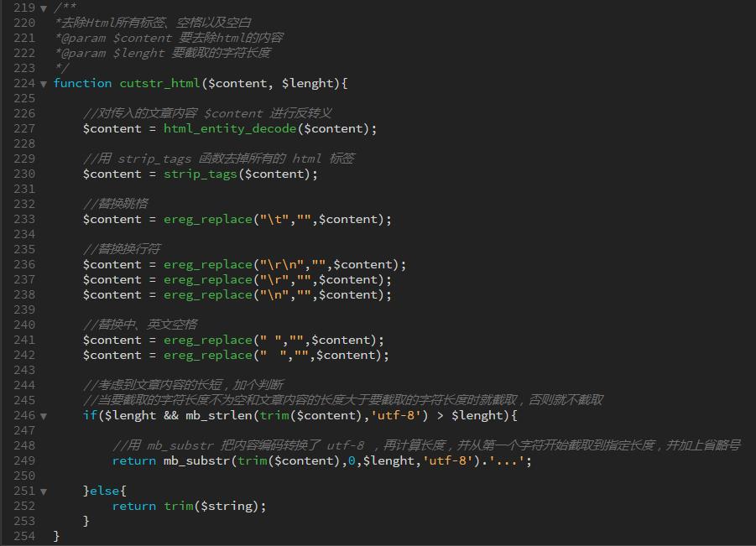756x546 pixels.
Task: Click the function keyword on line 224
Action: [x=81, y=83]
